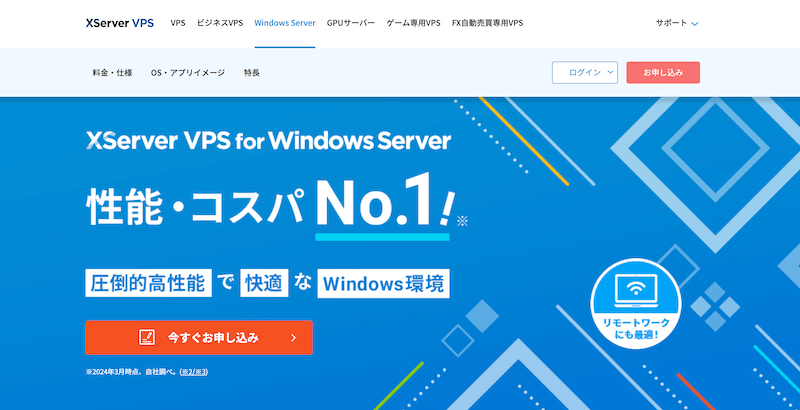
Task: Click the red お申し込み button
Action: 663,72
